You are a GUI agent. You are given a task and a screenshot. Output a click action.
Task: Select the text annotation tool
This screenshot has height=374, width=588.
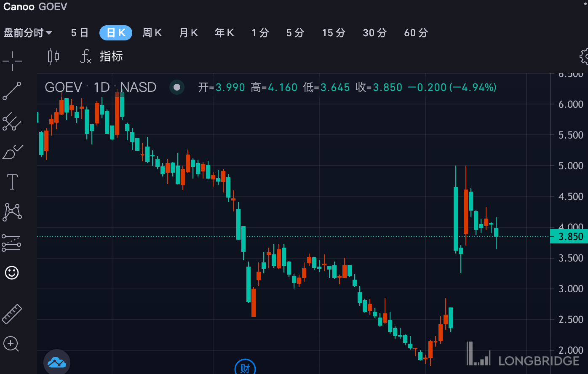[x=12, y=182]
